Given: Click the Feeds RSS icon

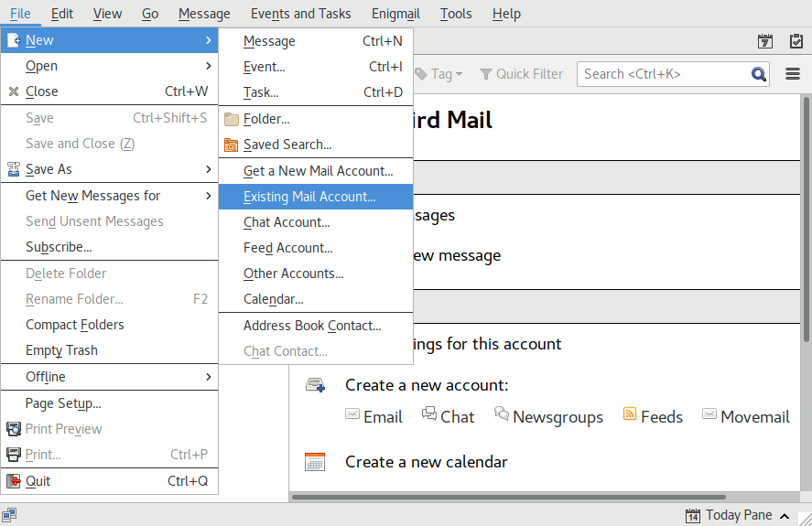Looking at the screenshot, I should [630, 414].
